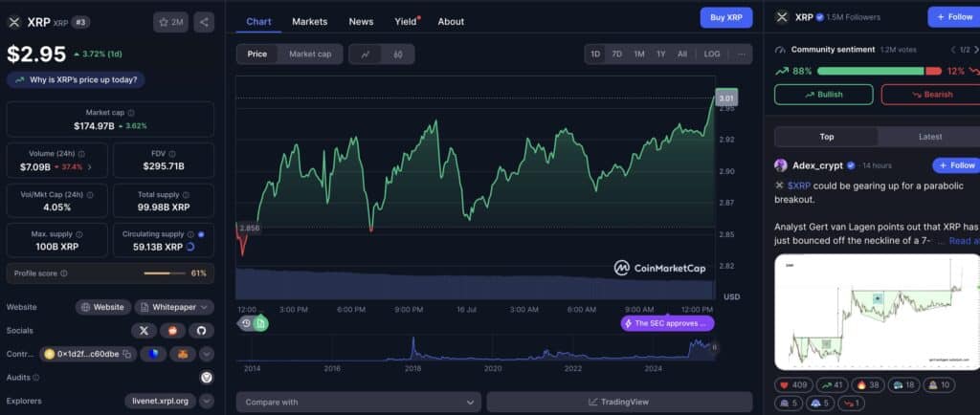Click the Profile score 61% progress bar
Screen dimensions: 980x415
165,273
